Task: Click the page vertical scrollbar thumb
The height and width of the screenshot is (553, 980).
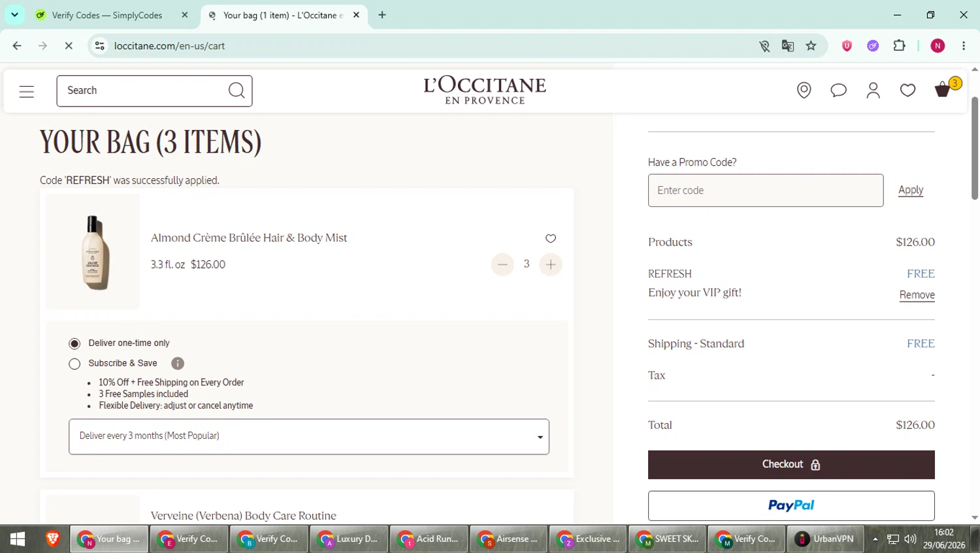Action: point(975,148)
